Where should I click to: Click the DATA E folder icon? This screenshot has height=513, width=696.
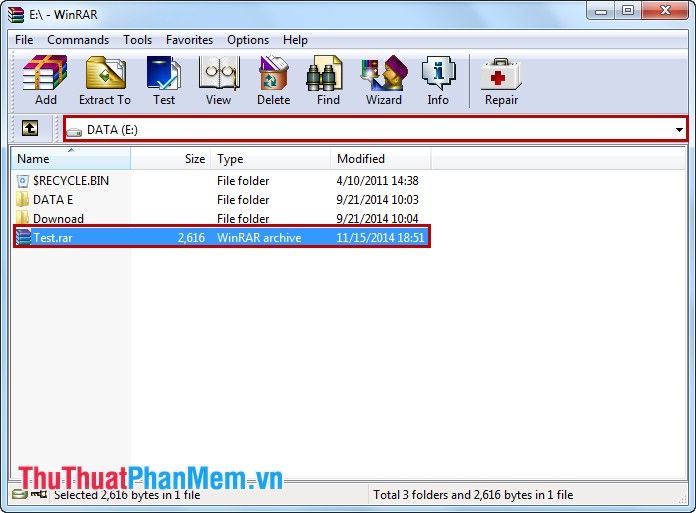coord(22,200)
